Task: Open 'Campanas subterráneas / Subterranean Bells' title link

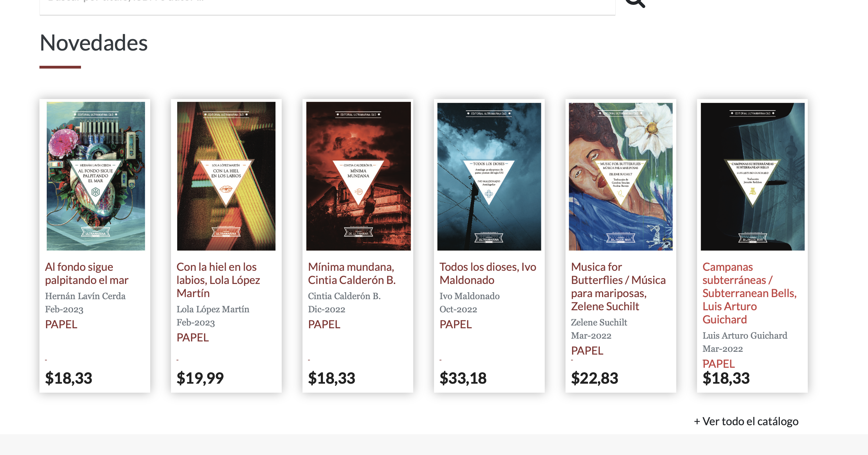Action: [749, 293]
